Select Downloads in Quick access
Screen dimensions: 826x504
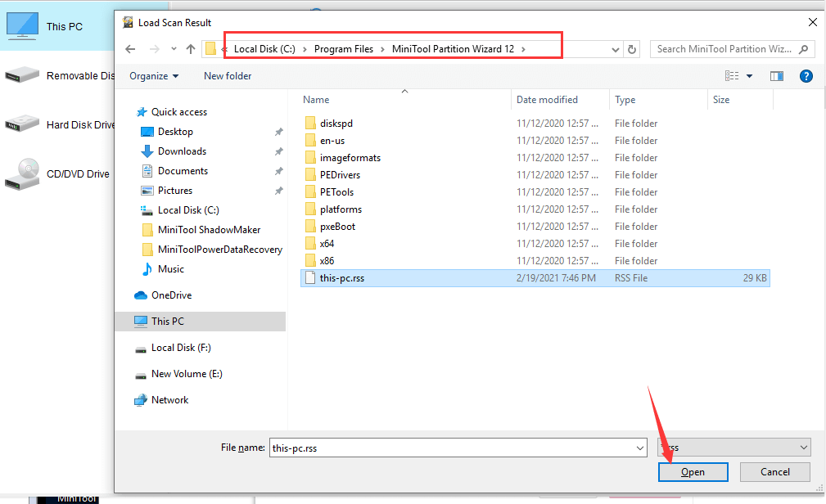tap(182, 151)
